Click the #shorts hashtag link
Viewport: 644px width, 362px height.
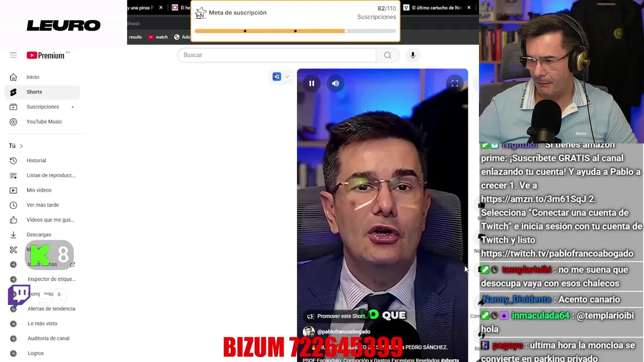click(x=450, y=359)
